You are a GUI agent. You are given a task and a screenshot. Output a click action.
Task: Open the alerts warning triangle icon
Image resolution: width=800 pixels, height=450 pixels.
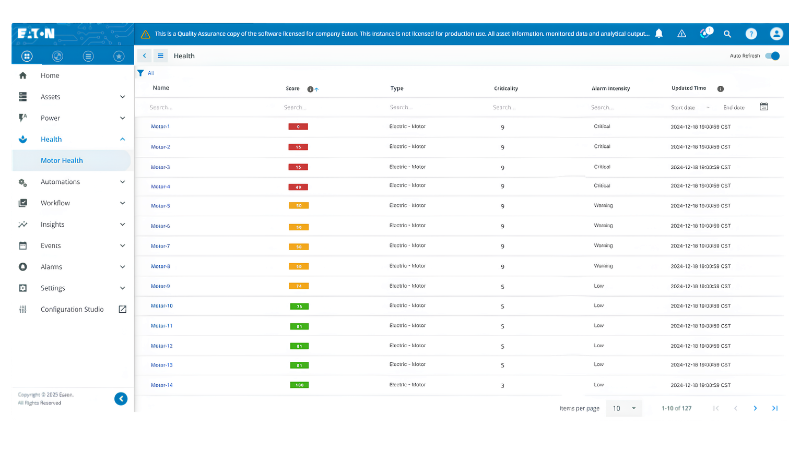tap(682, 34)
